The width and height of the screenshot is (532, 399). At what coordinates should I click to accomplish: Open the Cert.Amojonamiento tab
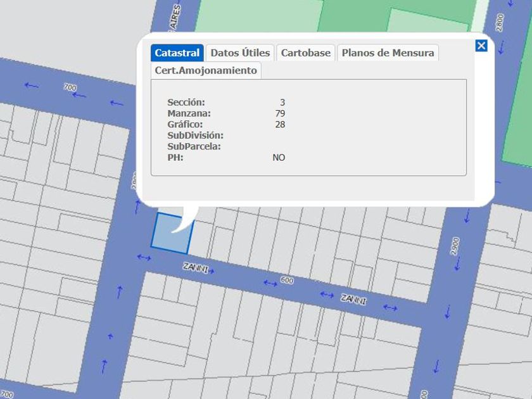point(206,70)
